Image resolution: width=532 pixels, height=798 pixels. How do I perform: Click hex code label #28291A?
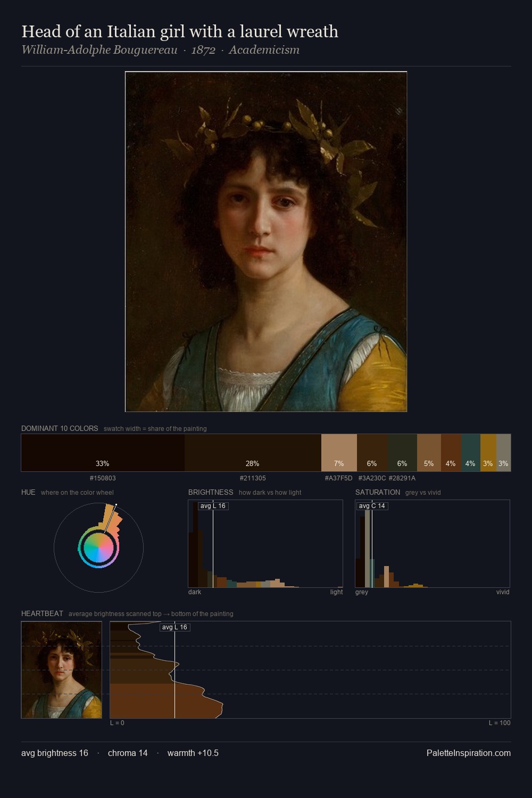pos(402,478)
